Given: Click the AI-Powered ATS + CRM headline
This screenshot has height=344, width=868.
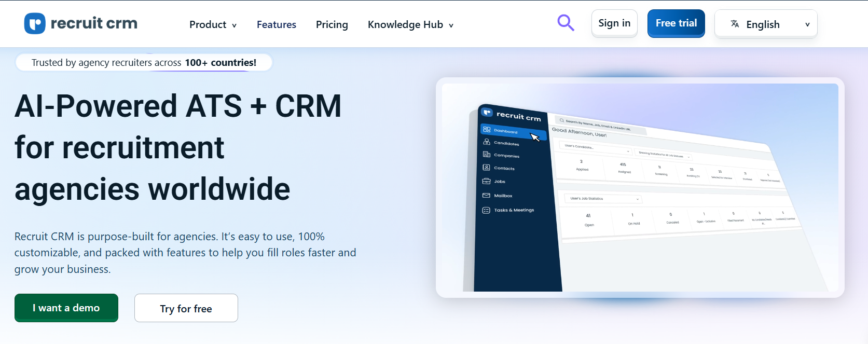Looking at the screenshot, I should click(x=178, y=147).
